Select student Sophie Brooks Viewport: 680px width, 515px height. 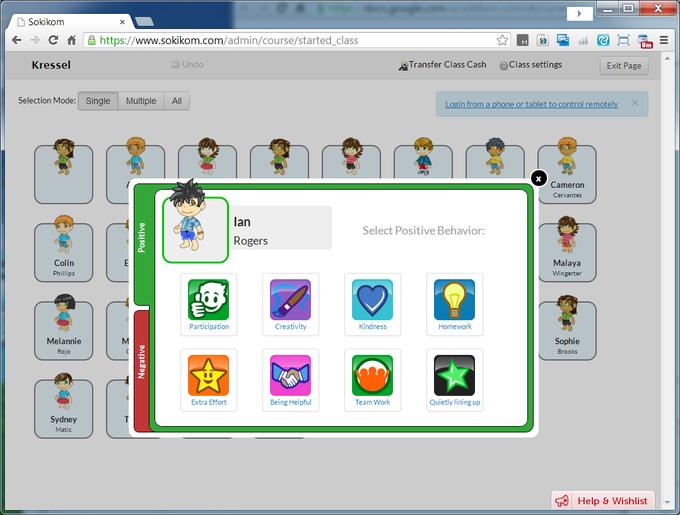pyautogui.click(x=567, y=331)
